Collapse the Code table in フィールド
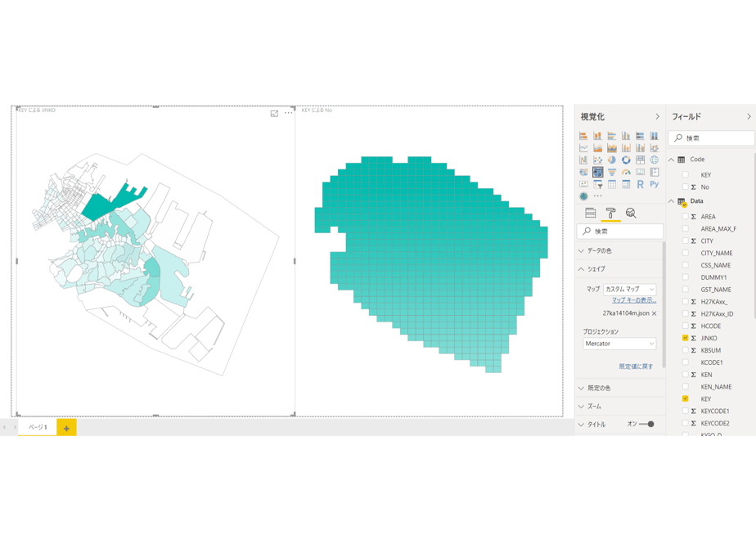Screen dimensions: 756x540 (671, 160)
